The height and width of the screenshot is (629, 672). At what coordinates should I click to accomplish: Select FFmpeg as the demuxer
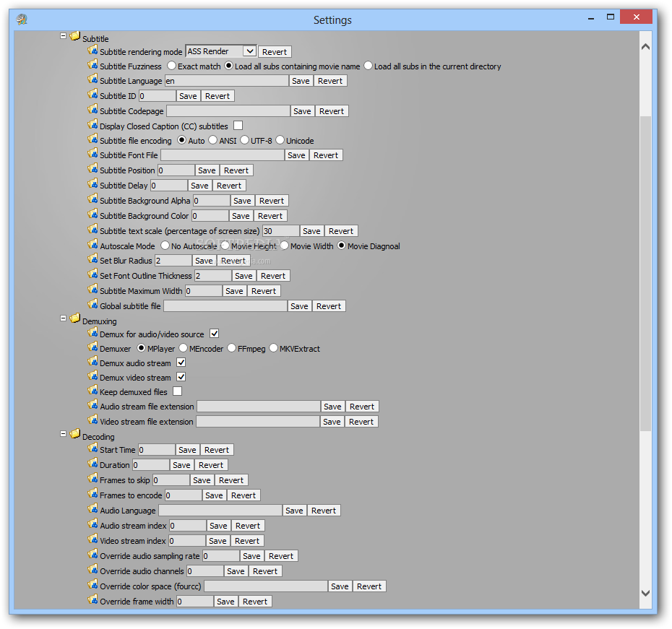click(x=231, y=348)
